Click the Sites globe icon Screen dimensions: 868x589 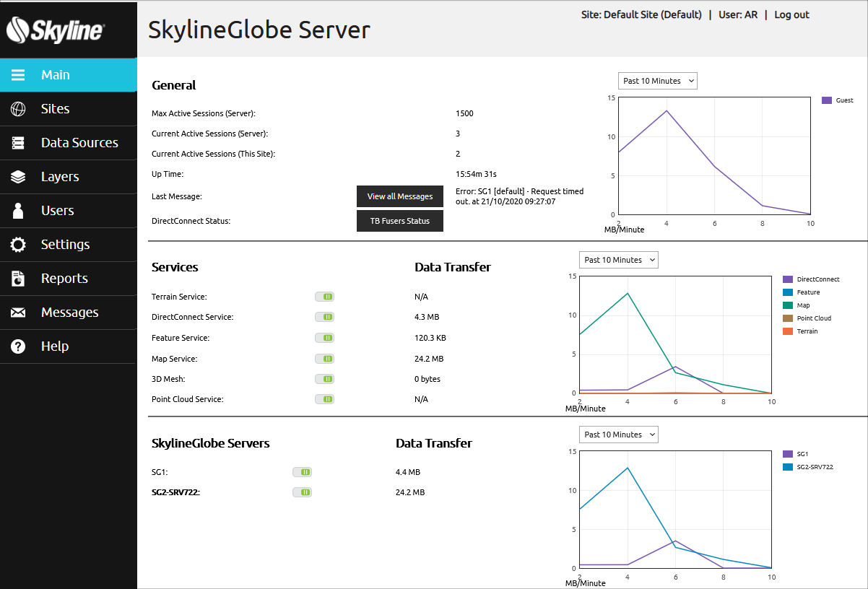pos(18,109)
